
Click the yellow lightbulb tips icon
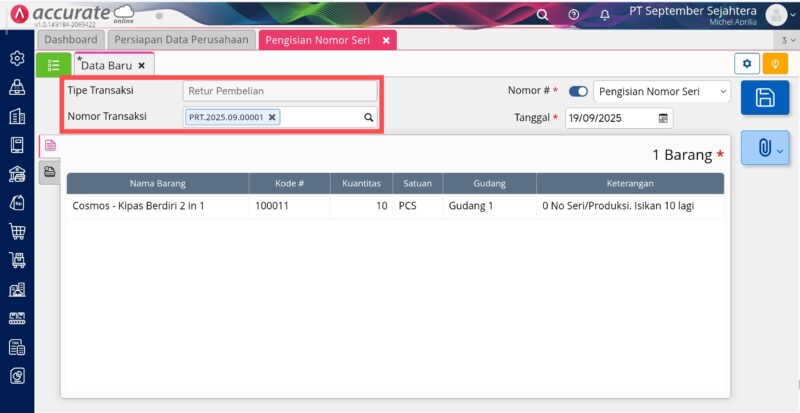(775, 64)
